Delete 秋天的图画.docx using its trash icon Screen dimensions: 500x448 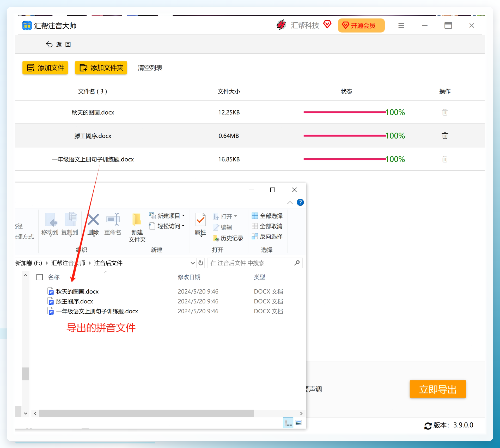pos(445,112)
